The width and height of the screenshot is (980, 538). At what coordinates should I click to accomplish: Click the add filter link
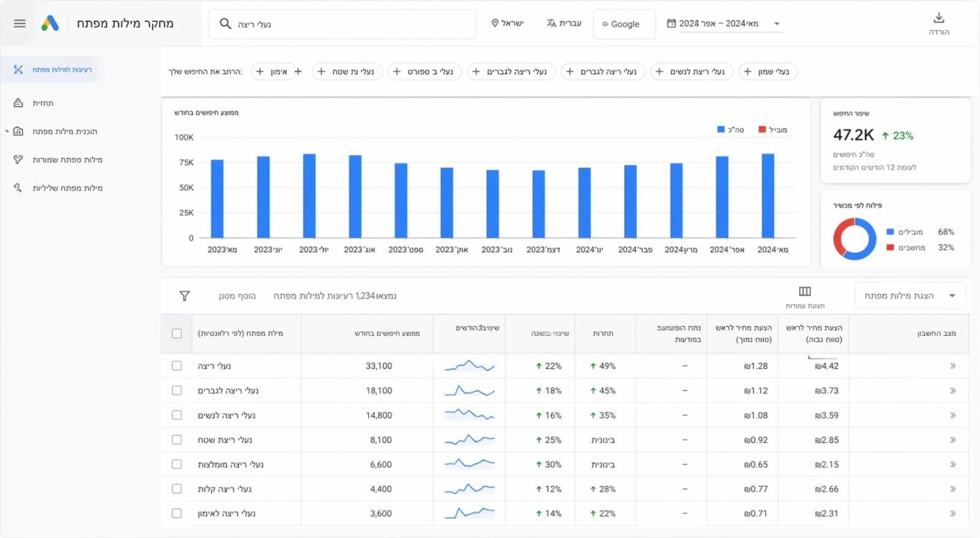(x=237, y=296)
